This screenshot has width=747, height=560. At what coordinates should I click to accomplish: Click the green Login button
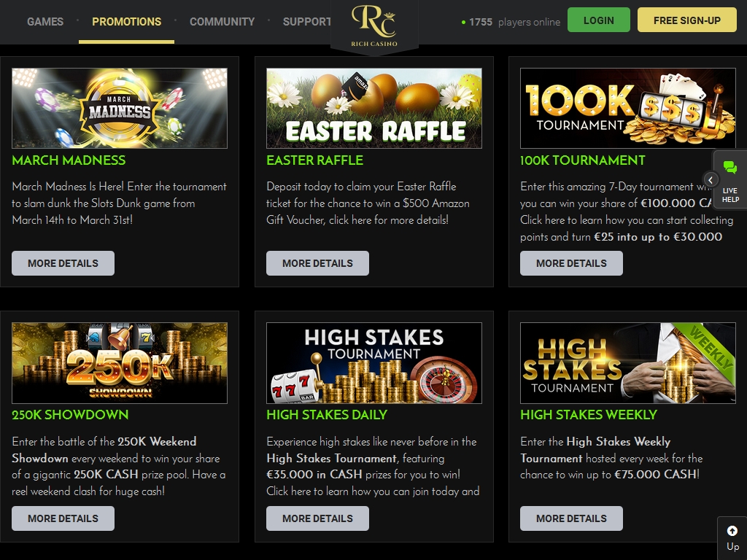[x=599, y=20]
